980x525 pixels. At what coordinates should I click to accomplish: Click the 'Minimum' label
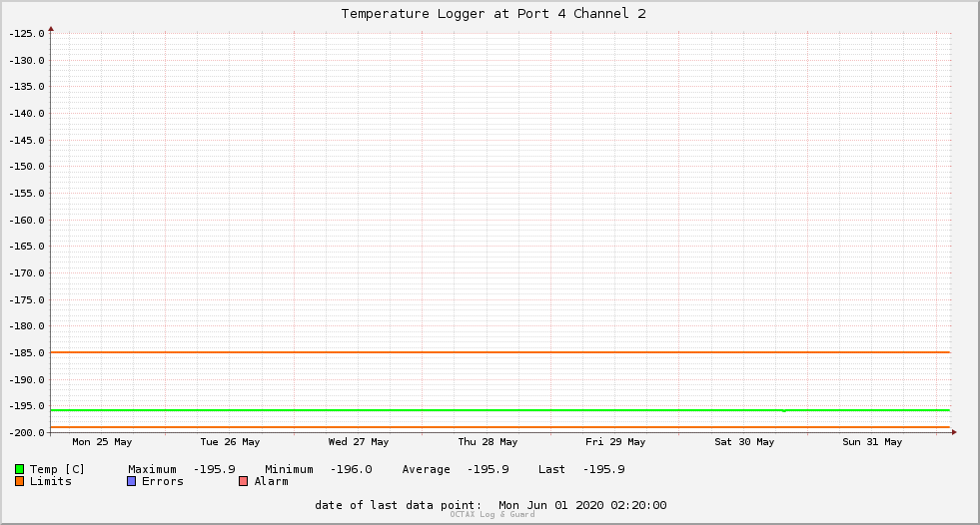tap(289, 469)
